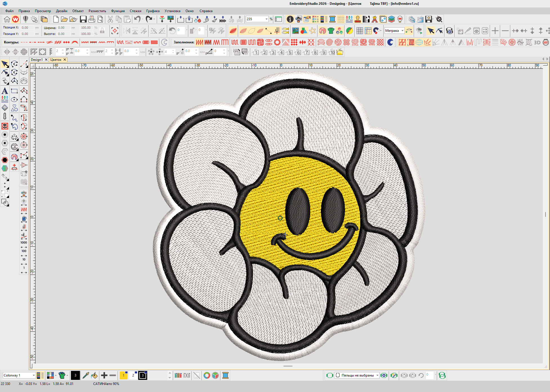Expand the background color dropdown arrow

[55, 375]
